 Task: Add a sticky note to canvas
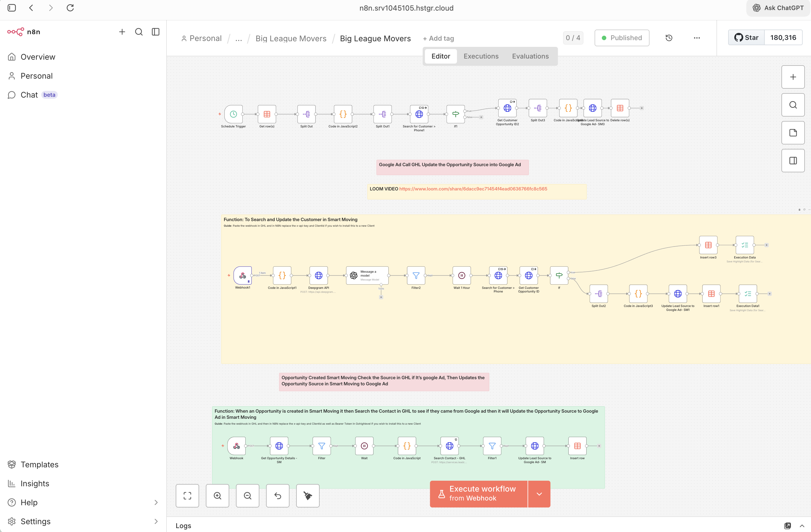click(x=793, y=133)
